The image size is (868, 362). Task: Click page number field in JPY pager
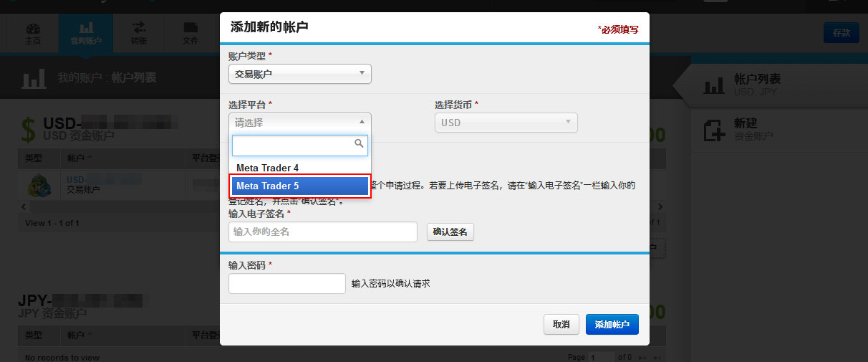[600, 357]
